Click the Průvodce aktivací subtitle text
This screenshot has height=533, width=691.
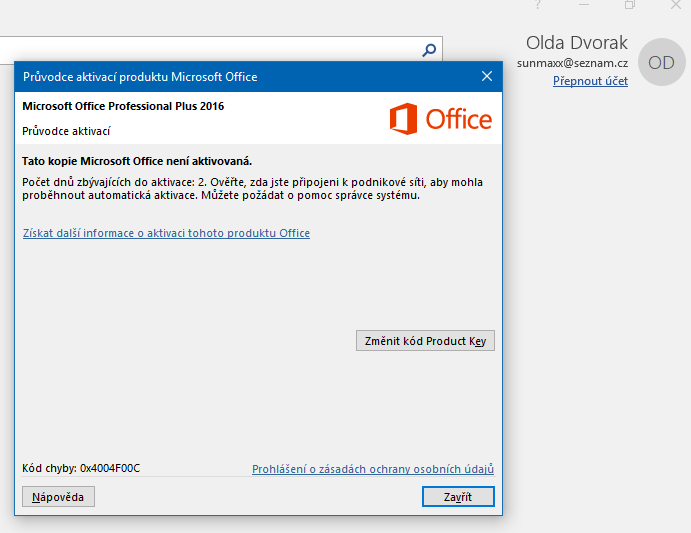click(x=66, y=131)
